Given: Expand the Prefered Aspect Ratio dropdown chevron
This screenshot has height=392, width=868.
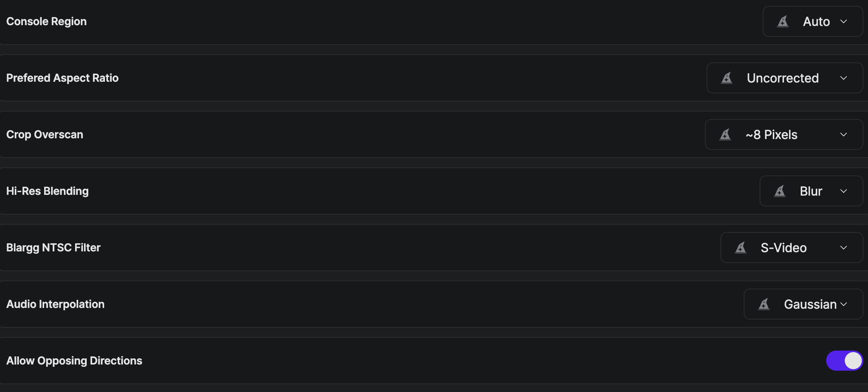Looking at the screenshot, I should coord(844,78).
